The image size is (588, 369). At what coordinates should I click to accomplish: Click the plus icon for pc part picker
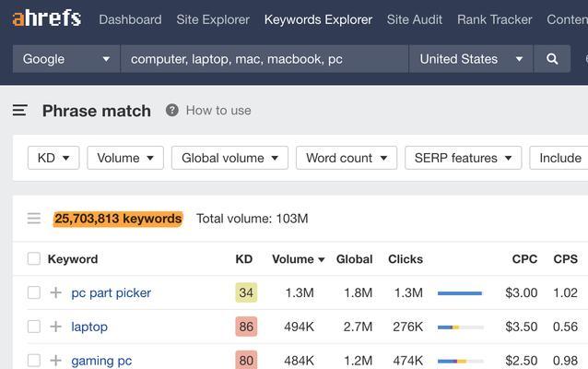[56, 292]
